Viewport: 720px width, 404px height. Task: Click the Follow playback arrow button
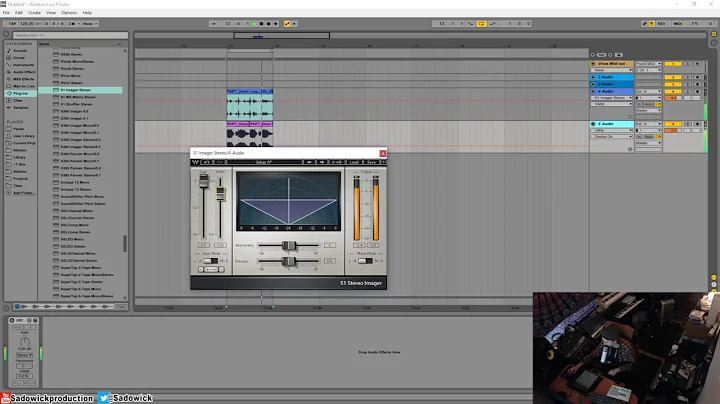[x=214, y=23]
